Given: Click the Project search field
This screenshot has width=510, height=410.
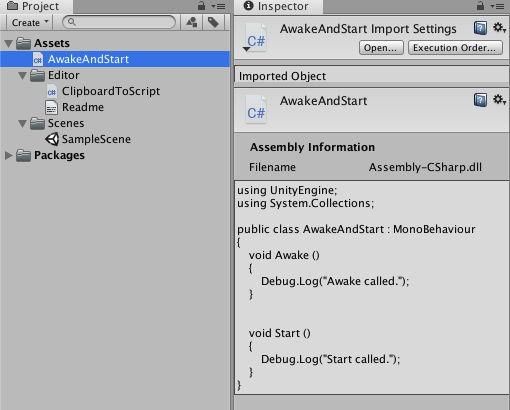Looking at the screenshot, I should point(119,22).
